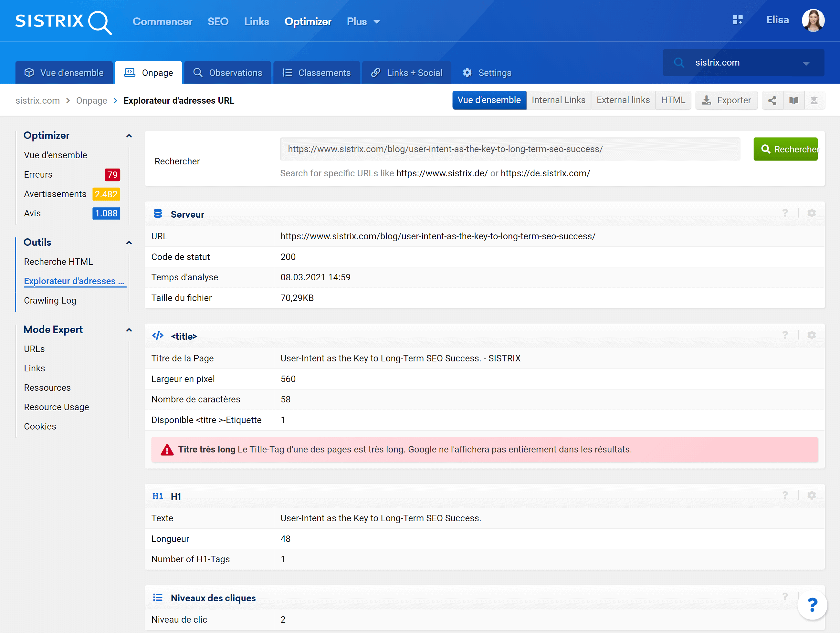Viewport: 840px width, 633px height.
Task: Click breadcrumb link sistrix.com
Action: click(37, 100)
